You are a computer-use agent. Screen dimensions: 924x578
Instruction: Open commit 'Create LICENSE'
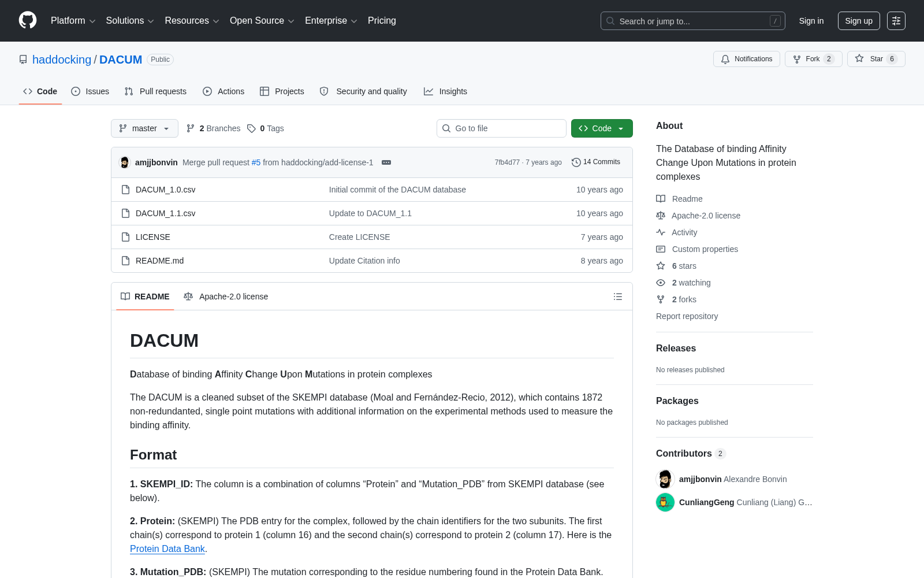360,237
